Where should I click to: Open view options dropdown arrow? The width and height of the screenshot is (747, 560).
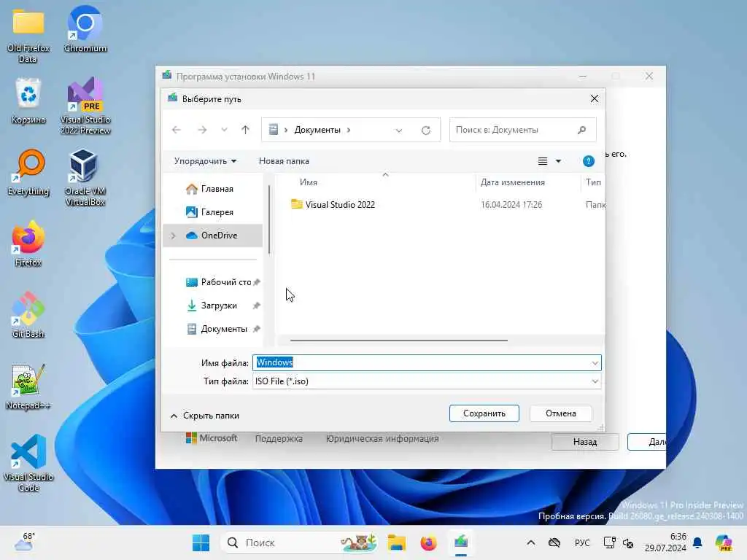(558, 161)
